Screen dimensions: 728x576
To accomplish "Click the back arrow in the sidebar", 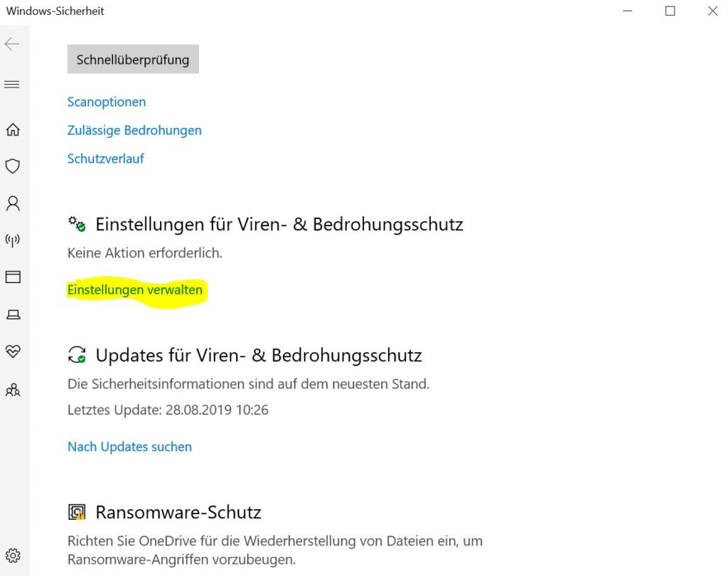I will coord(11,43).
